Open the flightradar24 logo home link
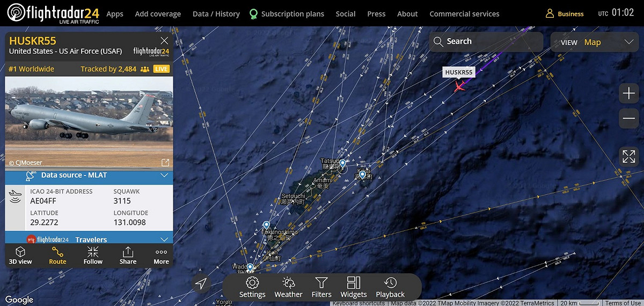Screen dimensions: 644x306 (x=53, y=13)
